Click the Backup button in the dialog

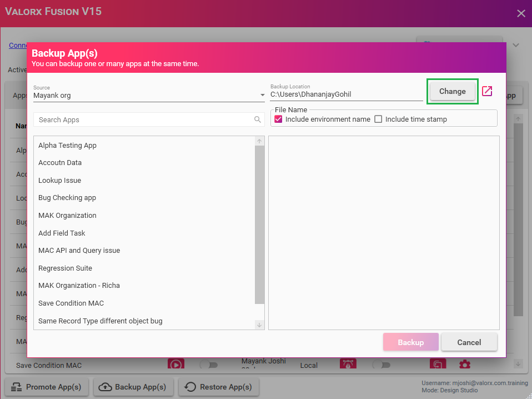point(410,342)
